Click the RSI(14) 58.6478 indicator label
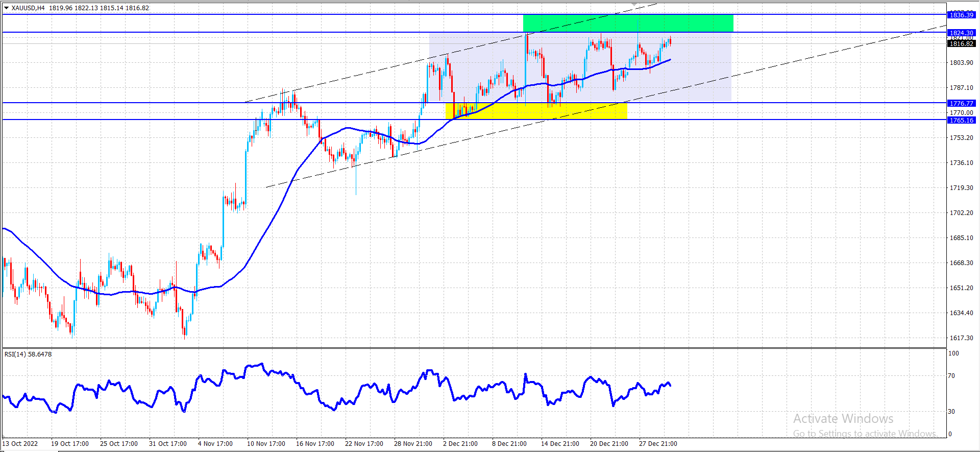 28,354
